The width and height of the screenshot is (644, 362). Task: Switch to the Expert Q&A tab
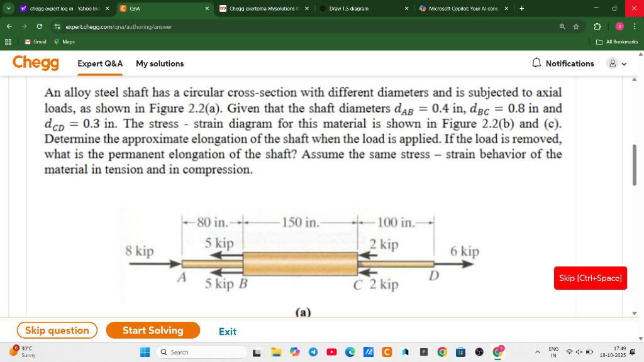coord(100,63)
